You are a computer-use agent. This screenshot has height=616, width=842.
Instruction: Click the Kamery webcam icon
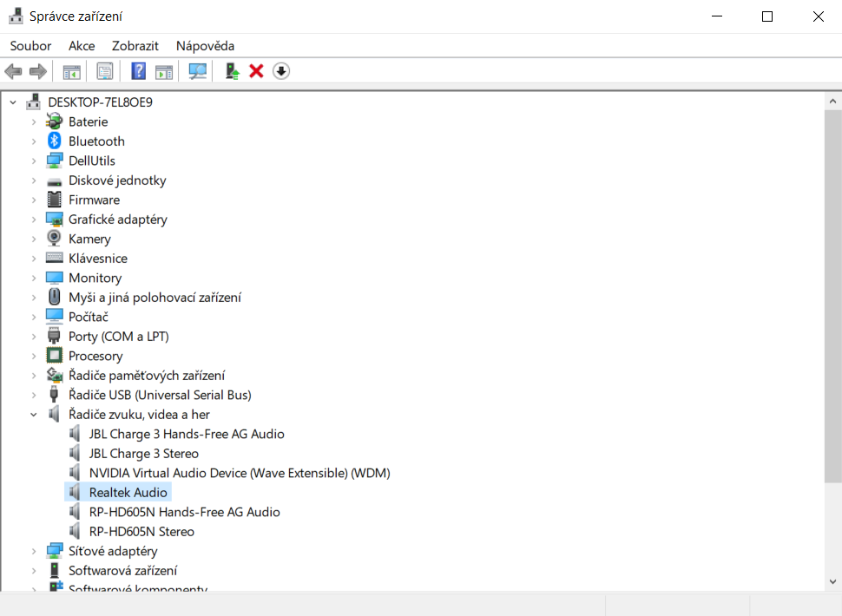tap(54, 239)
